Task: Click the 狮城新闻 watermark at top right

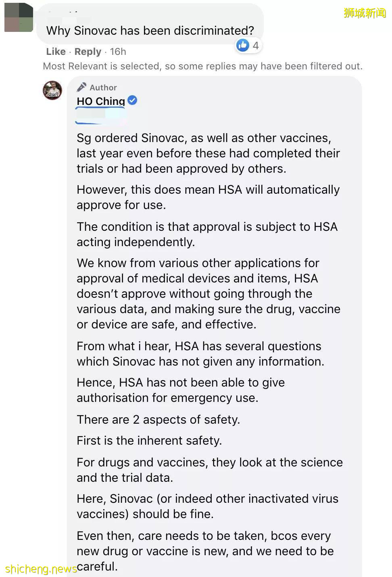Action: pos(365,13)
